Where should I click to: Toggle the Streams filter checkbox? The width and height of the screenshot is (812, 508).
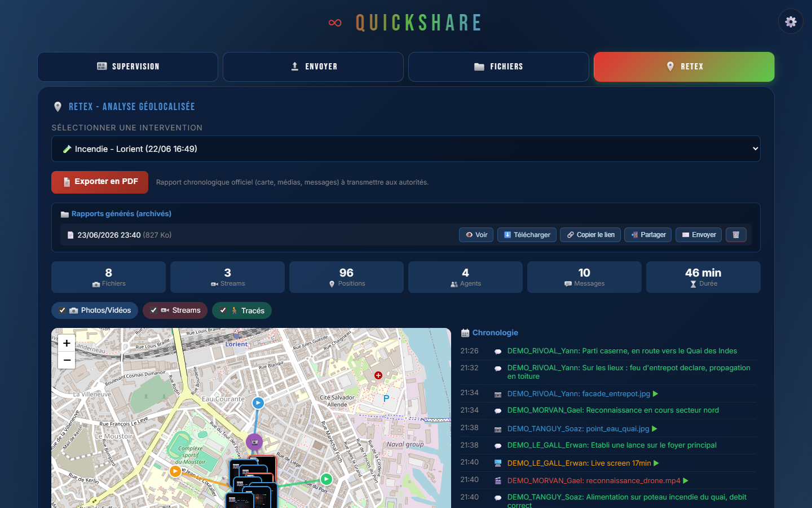click(x=153, y=310)
